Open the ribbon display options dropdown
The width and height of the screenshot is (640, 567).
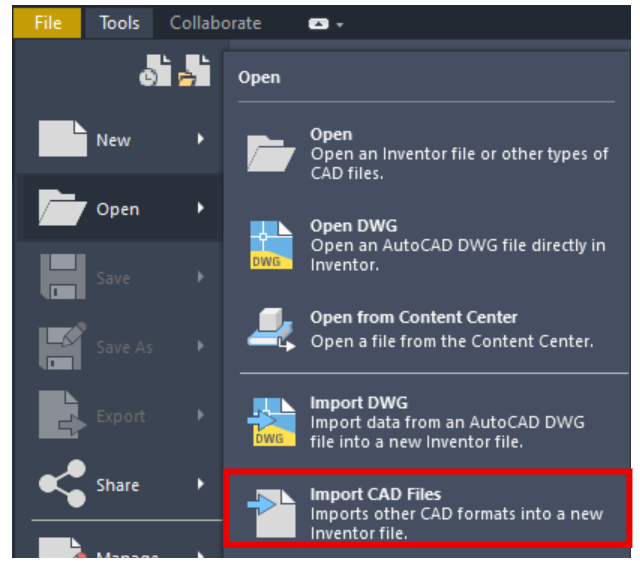[x=326, y=23]
